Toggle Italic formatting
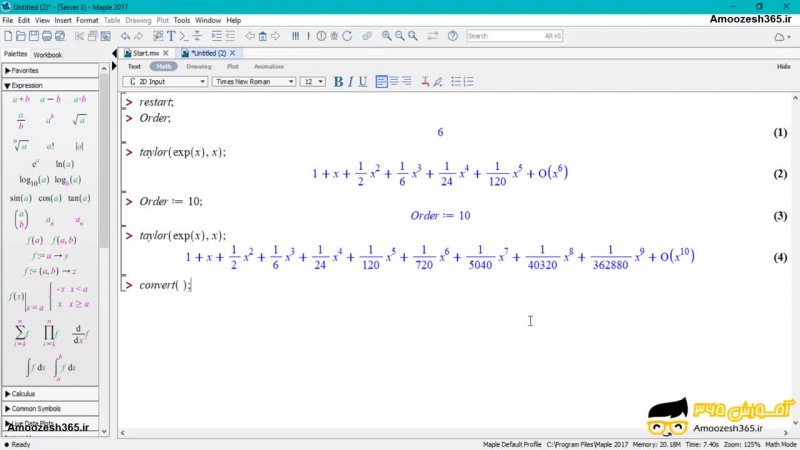Image resolution: width=800 pixels, height=450 pixels. [x=350, y=81]
